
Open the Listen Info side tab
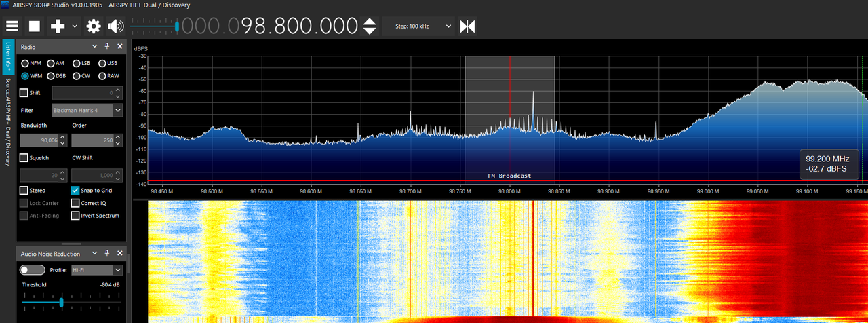7,57
